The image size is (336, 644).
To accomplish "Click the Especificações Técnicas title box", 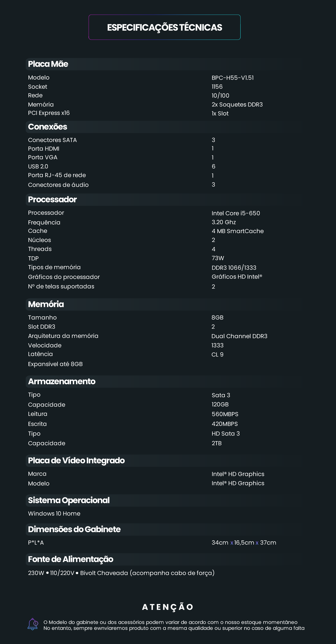I will pos(165,27).
